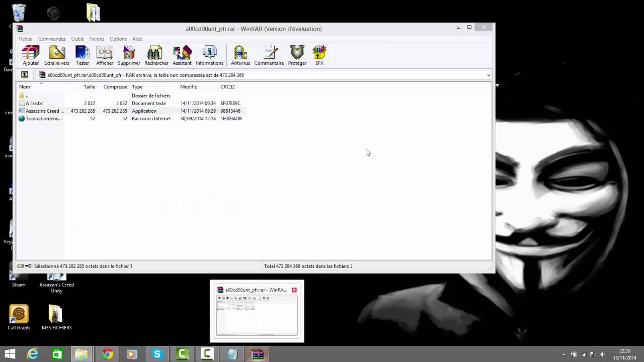The image size is (644, 362).
Task: Sort by Type column header
Action: [154, 87]
